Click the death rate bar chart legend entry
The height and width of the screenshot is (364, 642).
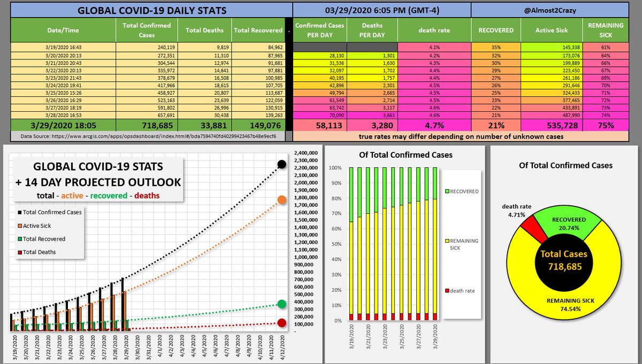click(x=461, y=291)
